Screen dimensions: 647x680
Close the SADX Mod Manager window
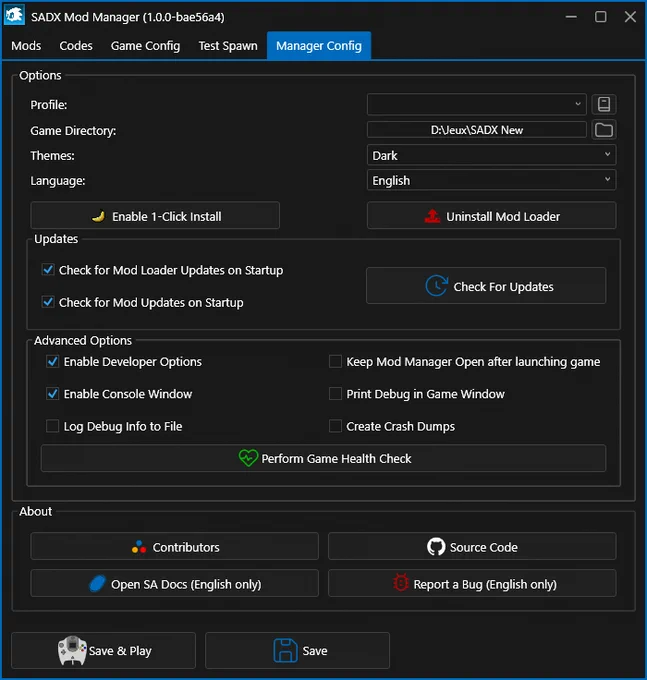pyautogui.click(x=630, y=17)
